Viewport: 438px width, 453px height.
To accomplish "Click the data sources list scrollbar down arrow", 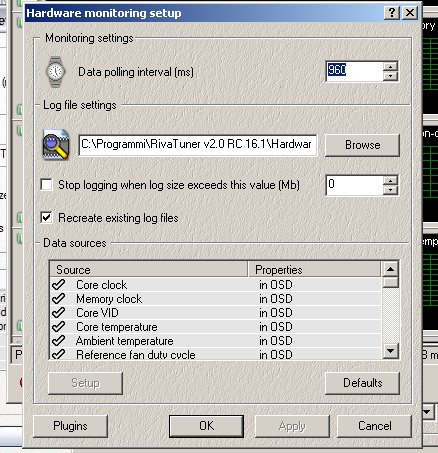I will click(390, 351).
